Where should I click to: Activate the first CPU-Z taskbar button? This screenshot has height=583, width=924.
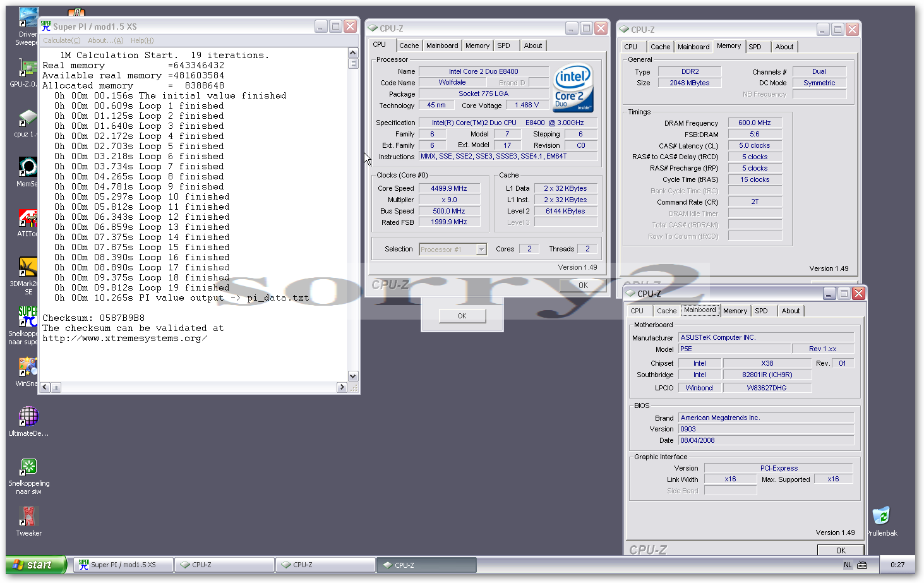224,565
